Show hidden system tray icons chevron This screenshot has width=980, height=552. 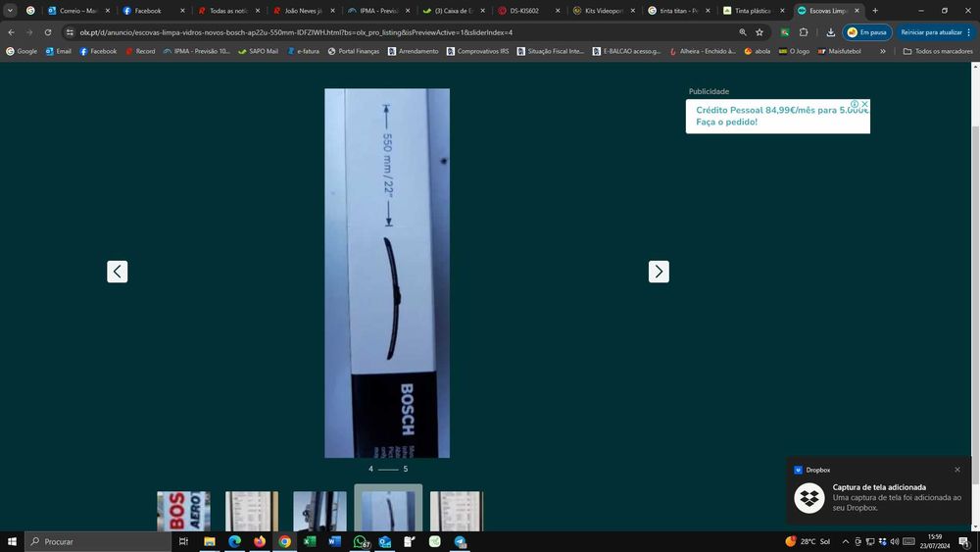846,541
